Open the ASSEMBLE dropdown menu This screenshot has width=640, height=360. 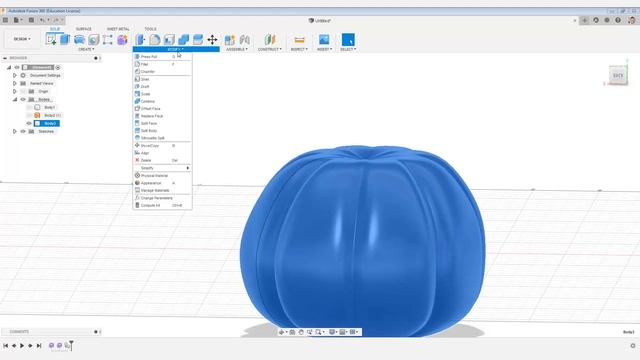click(237, 49)
